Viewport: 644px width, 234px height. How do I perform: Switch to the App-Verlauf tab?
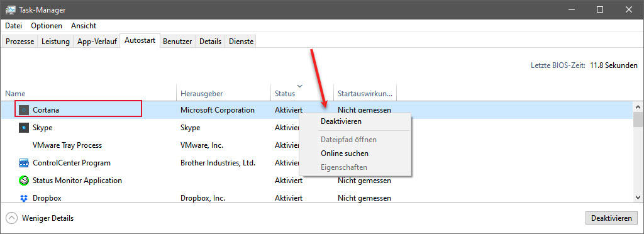(97, 42)
